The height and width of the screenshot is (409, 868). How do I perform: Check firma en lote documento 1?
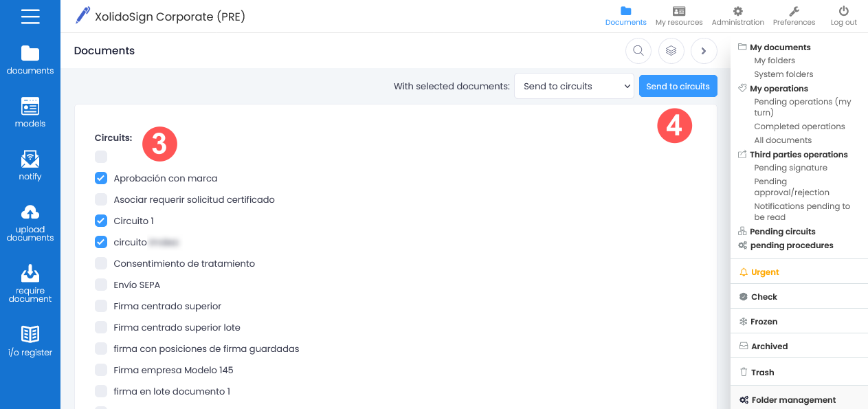(101, 391)
